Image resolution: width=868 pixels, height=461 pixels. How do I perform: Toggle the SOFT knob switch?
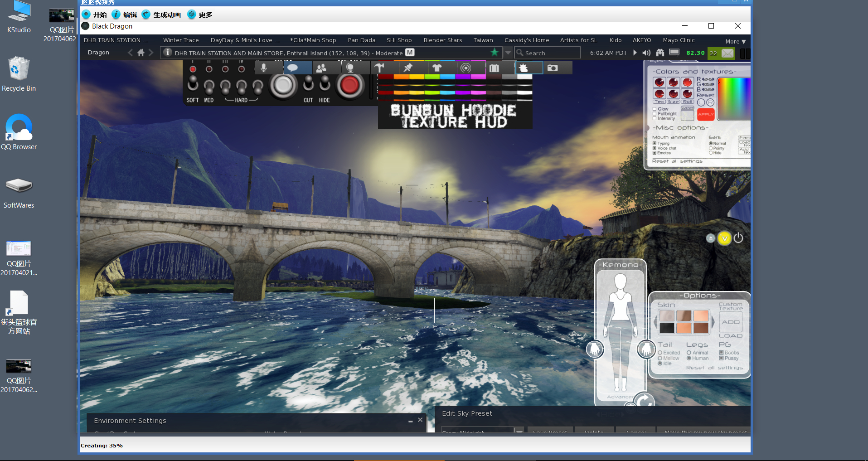(193, 83)
